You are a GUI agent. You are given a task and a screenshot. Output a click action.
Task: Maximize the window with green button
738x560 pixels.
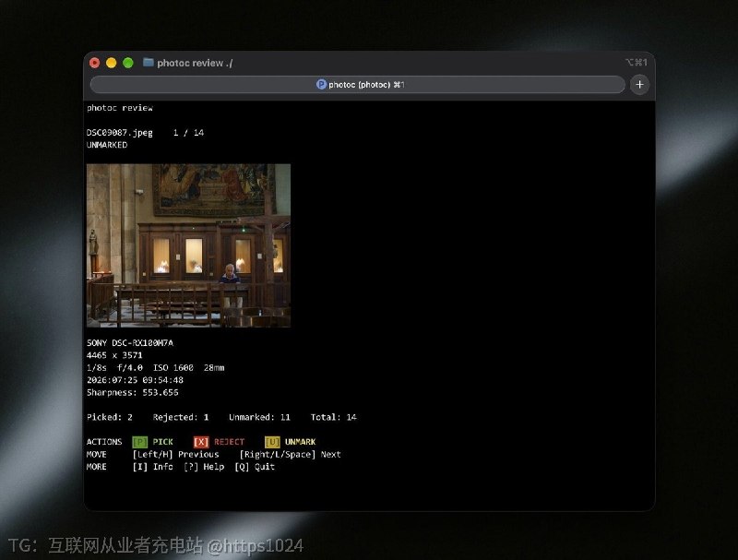(128, 63)
